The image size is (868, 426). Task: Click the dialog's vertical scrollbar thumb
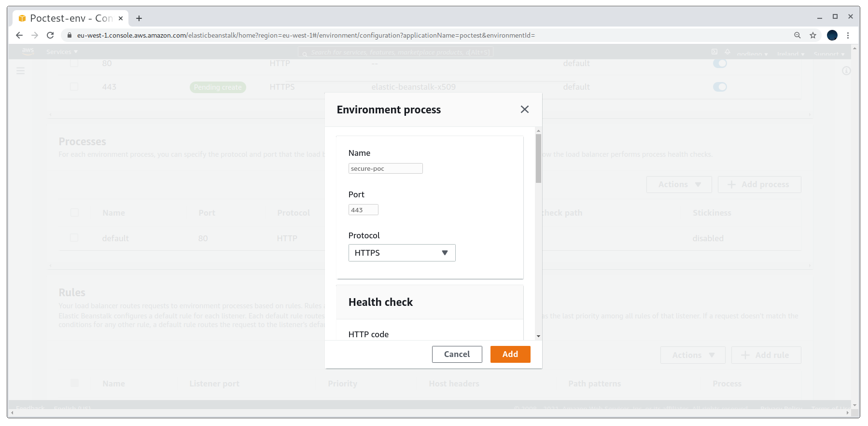[x=538, y=158]
